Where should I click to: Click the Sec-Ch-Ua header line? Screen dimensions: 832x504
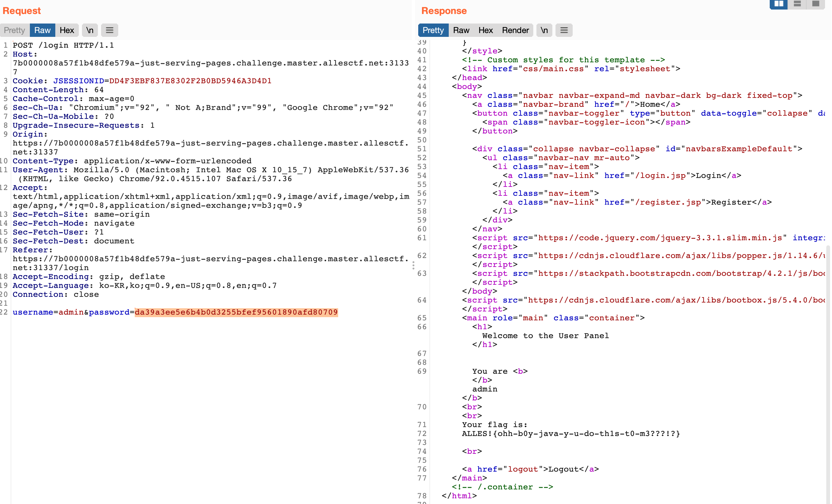(x=203, y=108)
